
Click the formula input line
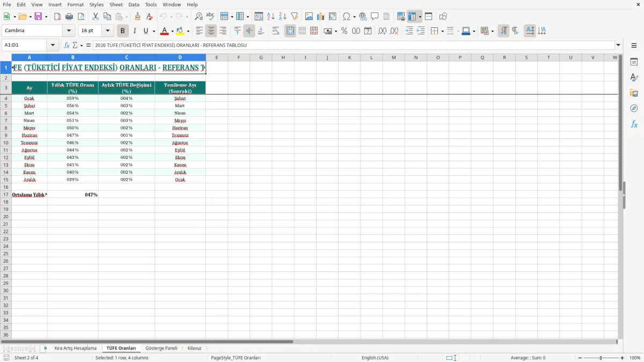click(x=353, y=46)
